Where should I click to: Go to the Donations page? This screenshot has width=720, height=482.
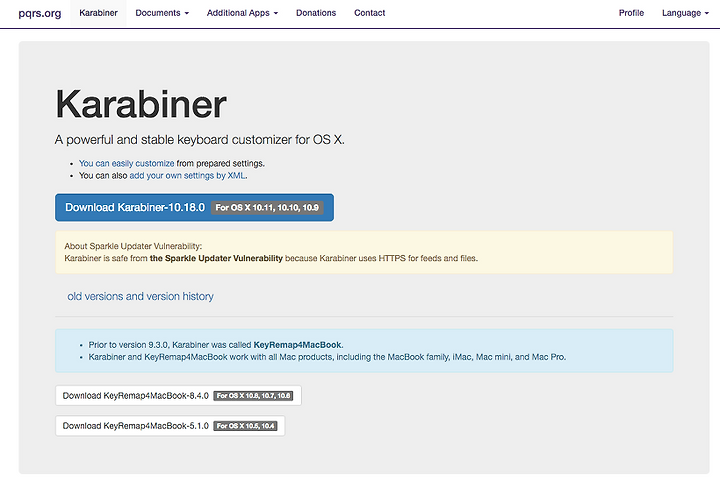[x=316, y=13]
